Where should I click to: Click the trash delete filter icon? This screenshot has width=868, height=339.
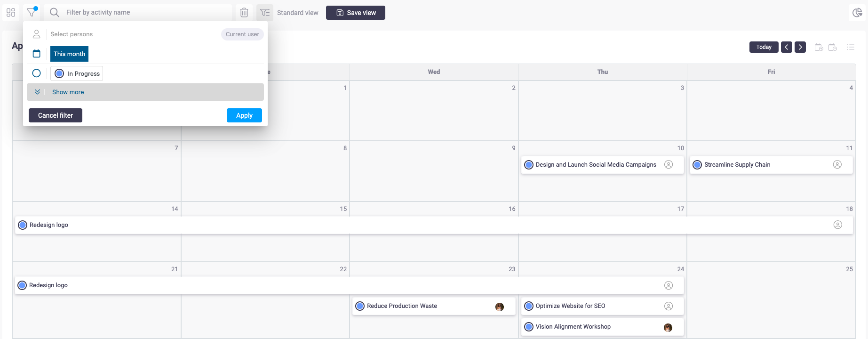tap(244, 13)
